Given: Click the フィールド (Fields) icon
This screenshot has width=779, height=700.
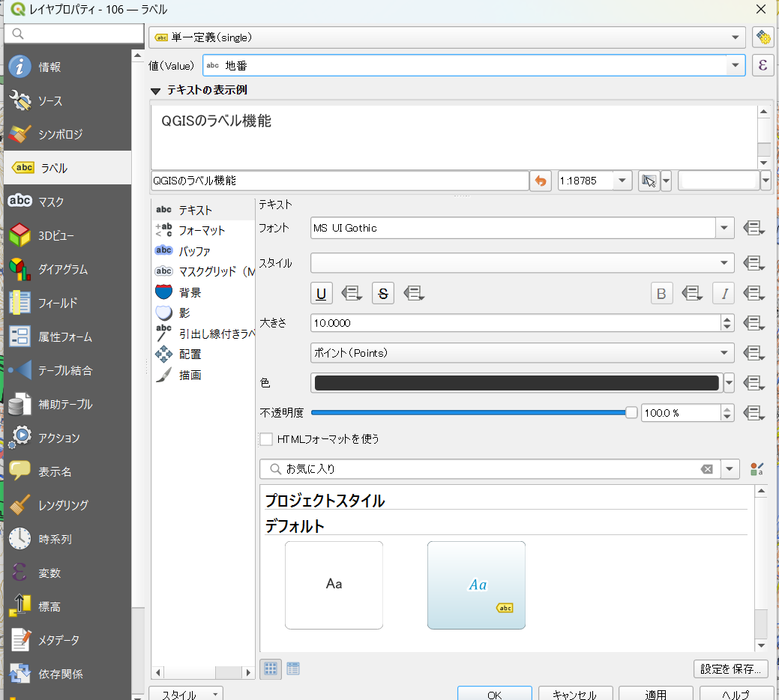Looking at the screenshot, I should pyautogui.click(x=19, y=303).
